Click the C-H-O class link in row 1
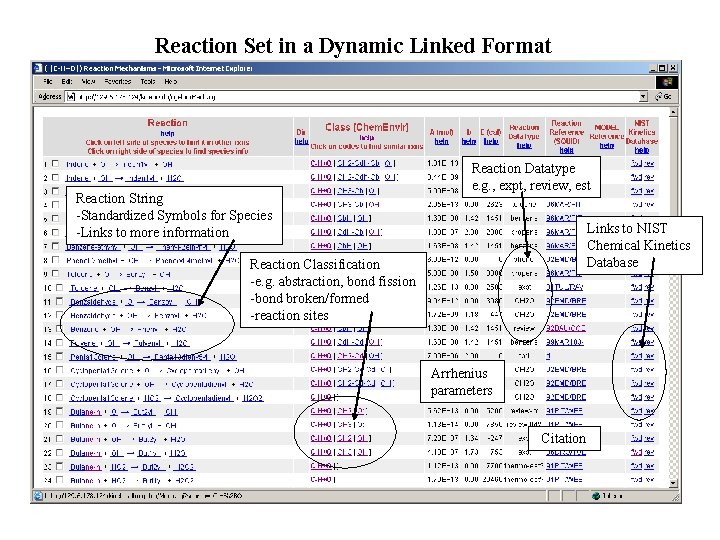 (x=321, y=163)
